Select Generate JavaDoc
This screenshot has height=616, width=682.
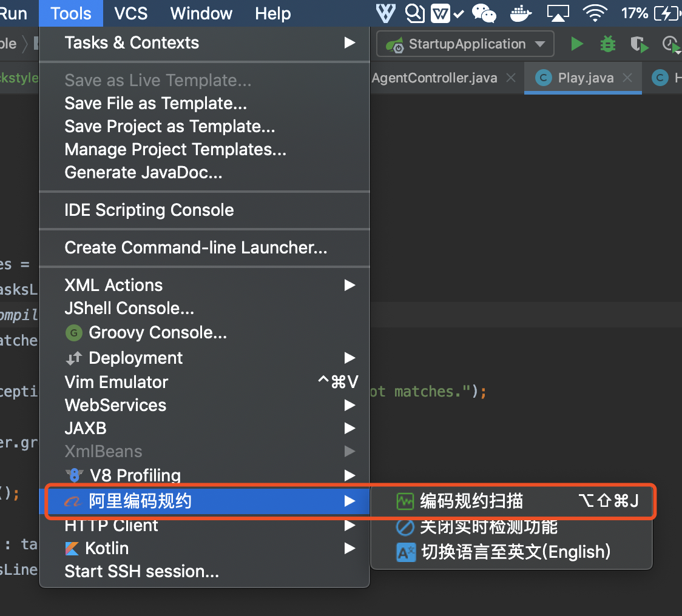[x=143, y=173]
